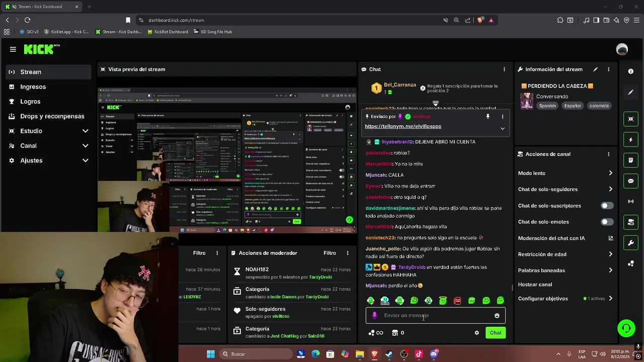Open Windows Start button
This screenshot has height=362, width=644.
211,354
